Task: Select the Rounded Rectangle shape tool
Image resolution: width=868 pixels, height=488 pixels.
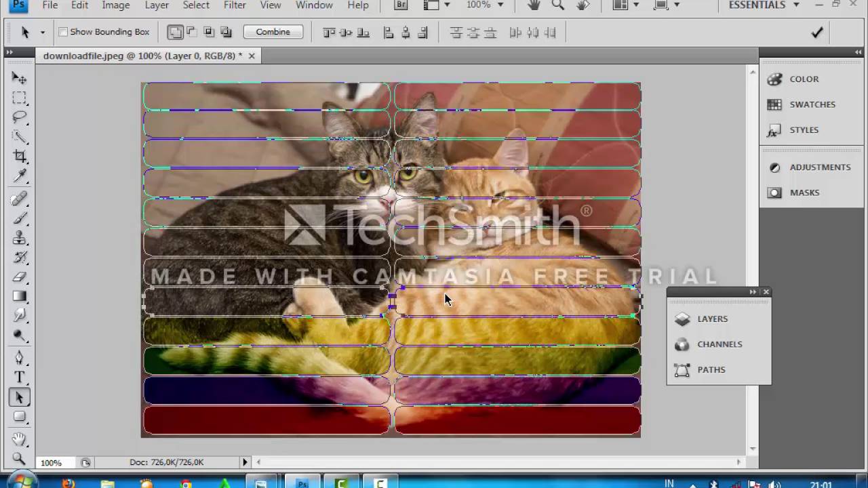Action: point(19,417)
